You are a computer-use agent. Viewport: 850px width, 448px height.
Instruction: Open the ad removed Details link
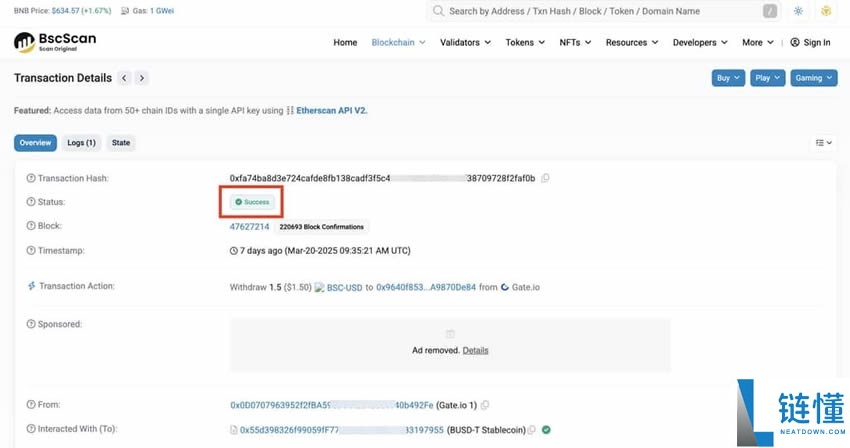coord(475,350)
